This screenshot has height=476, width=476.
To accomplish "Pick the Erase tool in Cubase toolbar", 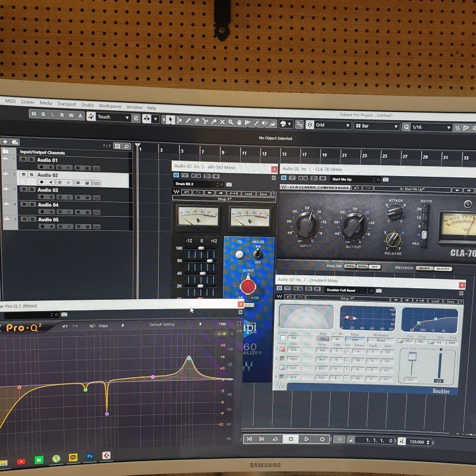I will tap(196, 121).
